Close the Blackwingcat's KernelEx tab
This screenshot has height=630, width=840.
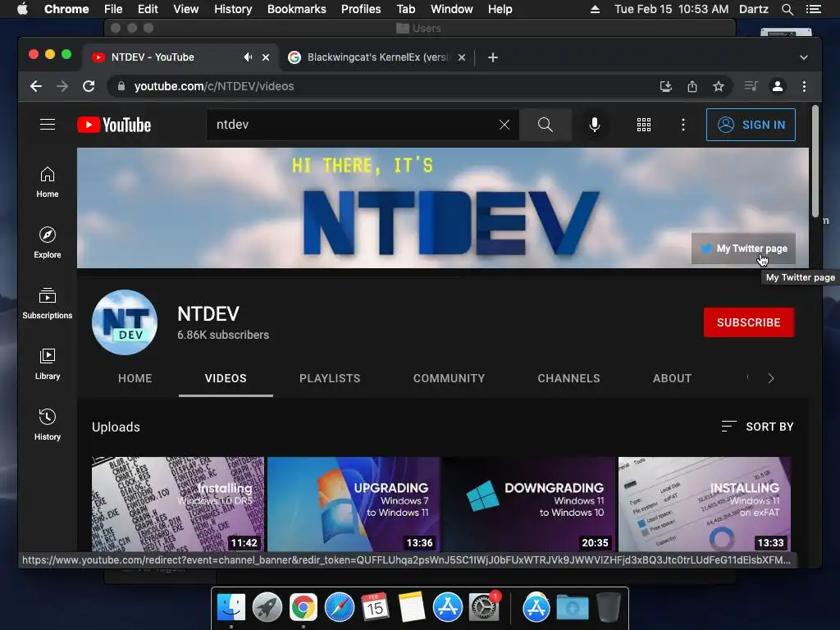(462, 57)
